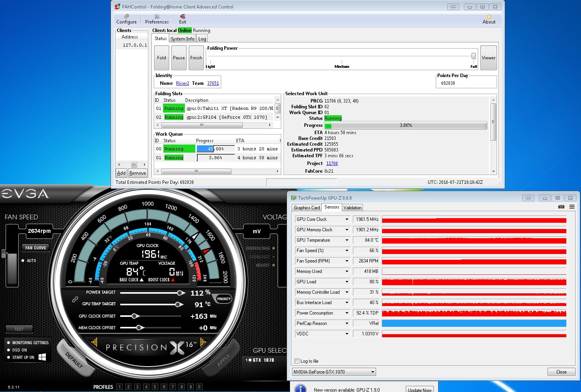The image size is (581, 392).
Task: Select Precision X profile 5
Action: pos(155,387)
